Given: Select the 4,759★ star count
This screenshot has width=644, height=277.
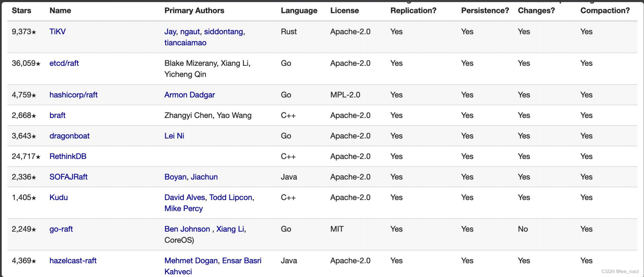Looking at the screenshot, I should pyautogui.click(x=24, y=95).
